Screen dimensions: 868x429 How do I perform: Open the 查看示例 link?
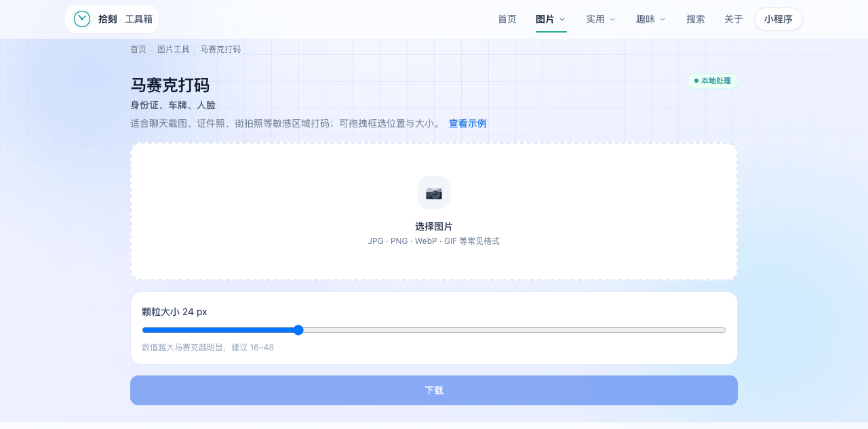(x=468, y=123)
